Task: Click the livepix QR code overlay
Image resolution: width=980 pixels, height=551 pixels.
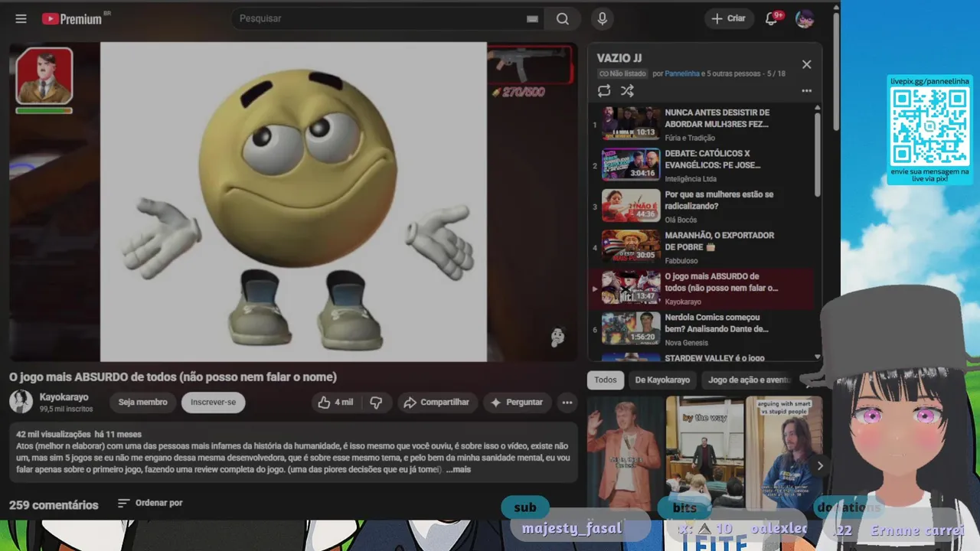Action: [x=929, y=126]
